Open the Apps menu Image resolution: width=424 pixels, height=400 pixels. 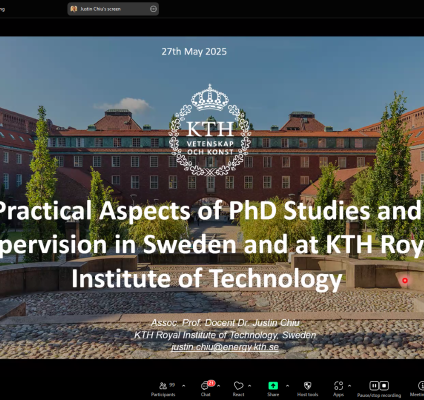point(338,388)
